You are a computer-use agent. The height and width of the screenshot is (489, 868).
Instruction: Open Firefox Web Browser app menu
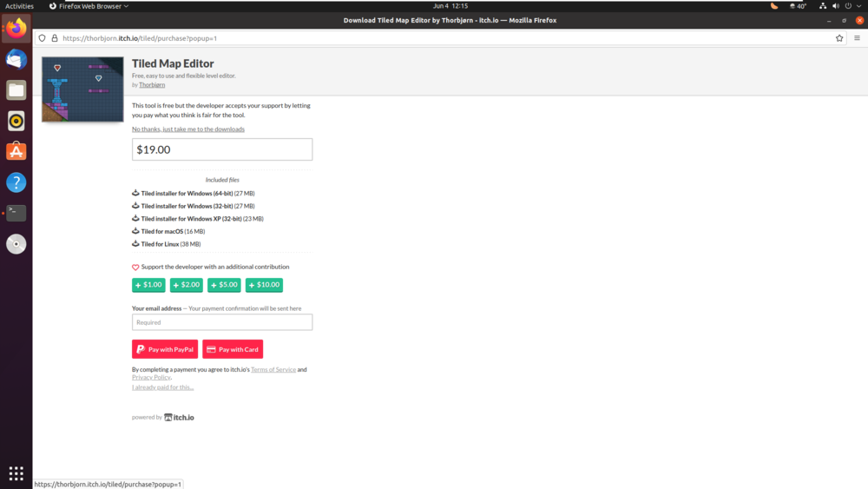tap(89, 6)
